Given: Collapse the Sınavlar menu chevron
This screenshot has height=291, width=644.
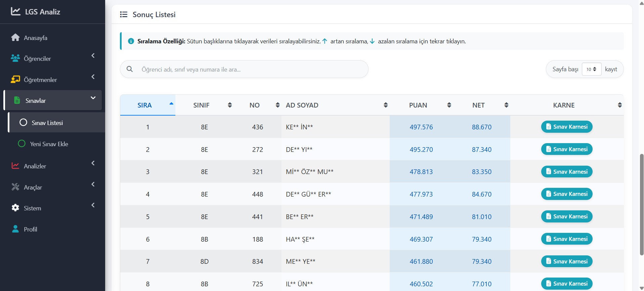Looking at the screenshot, I should (93, 98).
